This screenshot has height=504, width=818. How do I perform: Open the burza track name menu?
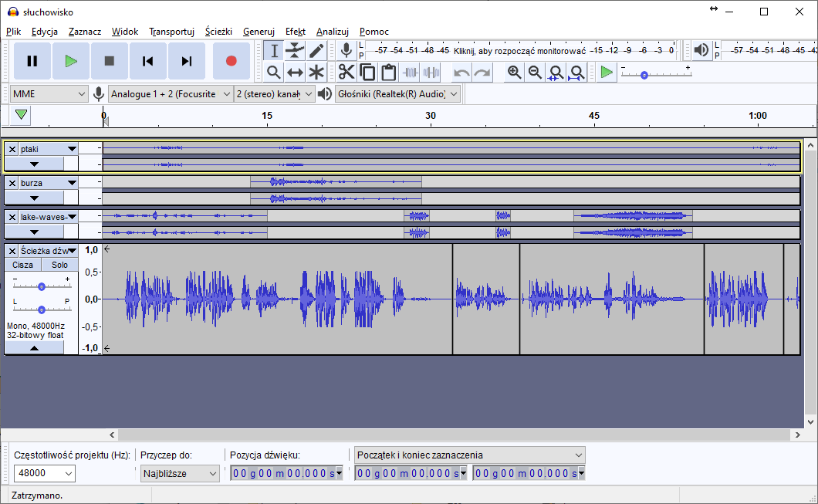48,183
